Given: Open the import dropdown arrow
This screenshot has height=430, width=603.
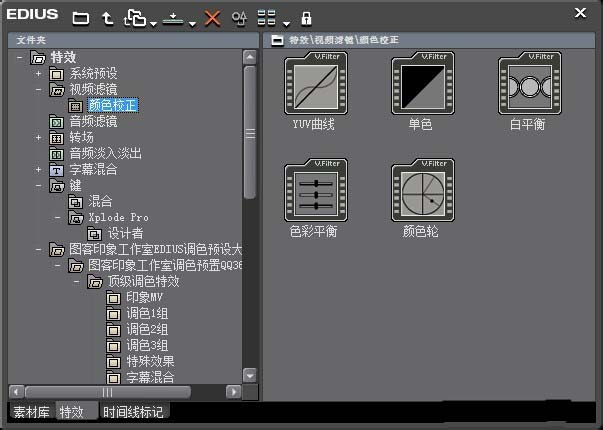Looking at the screenshot, I should (192, 24).
